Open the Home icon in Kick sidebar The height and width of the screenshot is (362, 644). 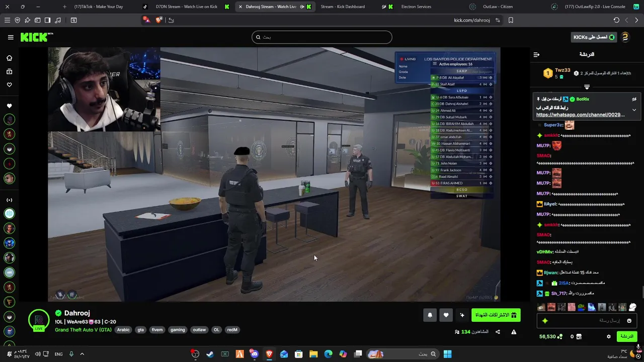pos(9,58)
